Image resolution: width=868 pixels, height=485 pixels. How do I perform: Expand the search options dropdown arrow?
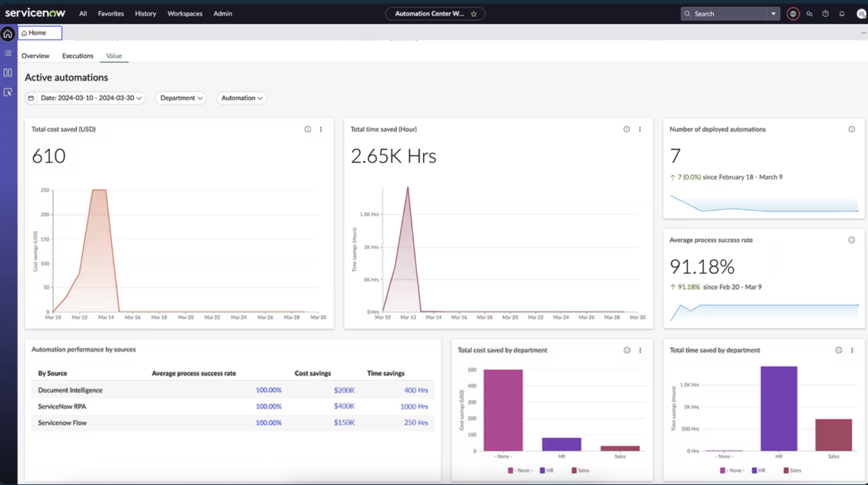773,14
